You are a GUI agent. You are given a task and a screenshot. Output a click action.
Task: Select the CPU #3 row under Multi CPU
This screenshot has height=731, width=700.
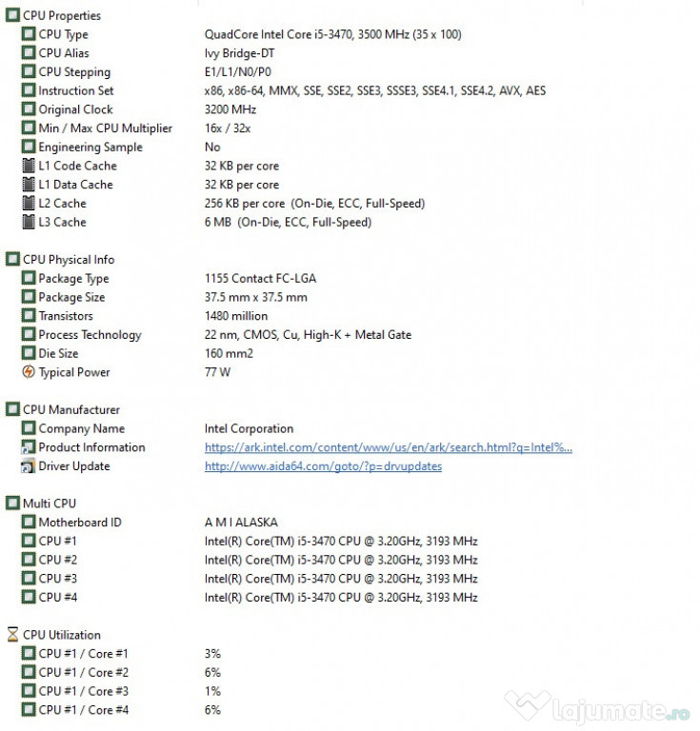250,579
